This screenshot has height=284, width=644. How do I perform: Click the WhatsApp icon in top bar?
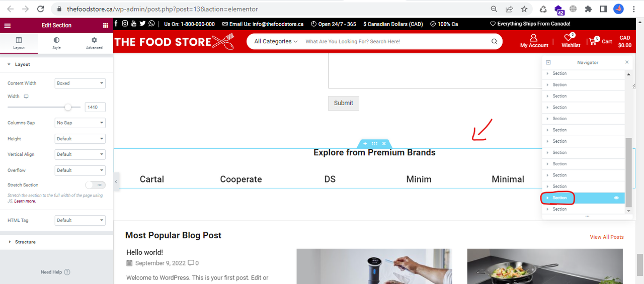(x=151, y=24)
